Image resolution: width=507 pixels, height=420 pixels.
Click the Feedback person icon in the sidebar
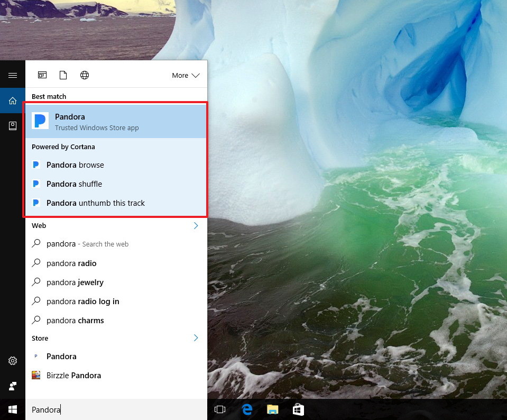pyautogui.click(x=13, y=386)
